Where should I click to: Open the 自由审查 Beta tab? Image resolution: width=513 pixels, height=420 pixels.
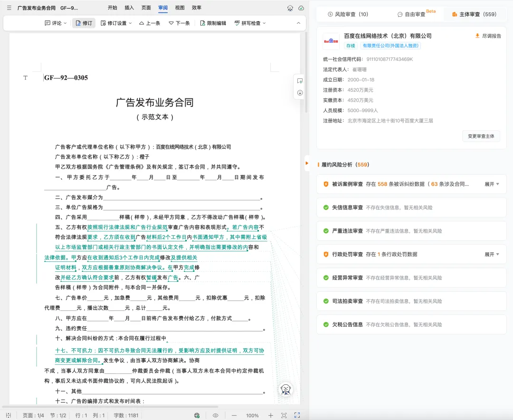coord(416,14)
